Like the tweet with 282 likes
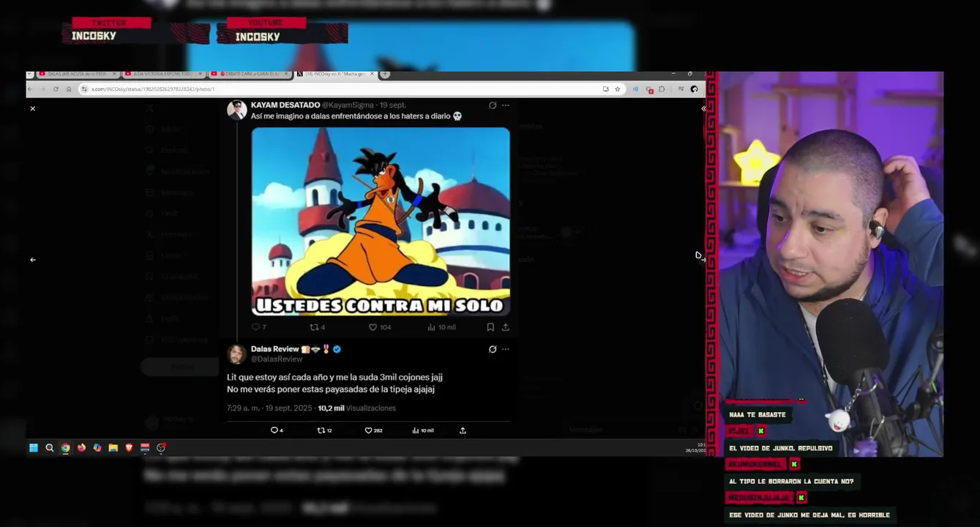 click(373, 430)
